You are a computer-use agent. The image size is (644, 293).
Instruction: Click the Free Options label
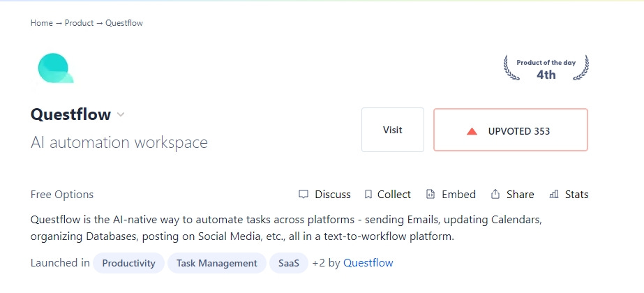click(62, 195)
